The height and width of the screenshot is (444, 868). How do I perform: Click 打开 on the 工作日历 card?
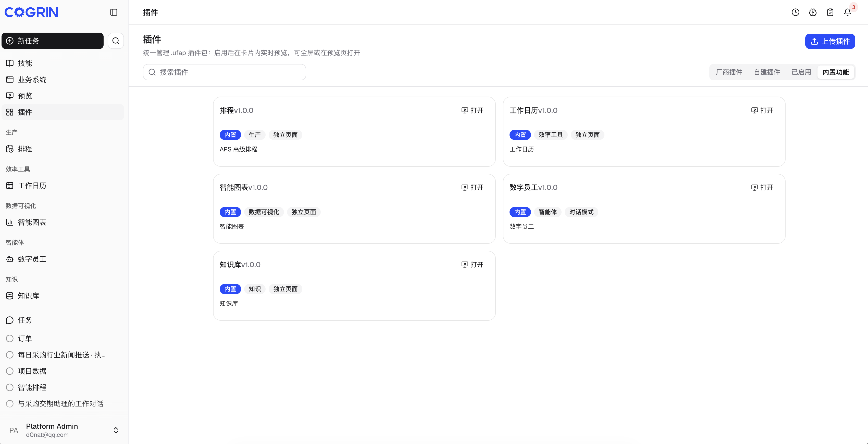tap(762, 110)
